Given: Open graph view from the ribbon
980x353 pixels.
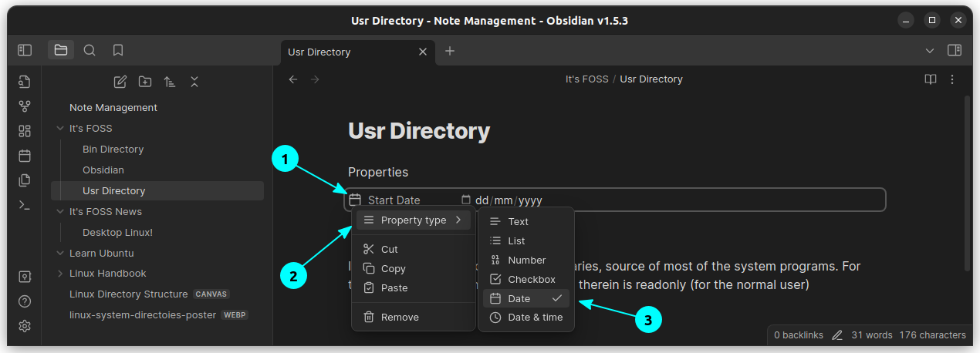Looking at the screenshot, I should tap(25, 106).
